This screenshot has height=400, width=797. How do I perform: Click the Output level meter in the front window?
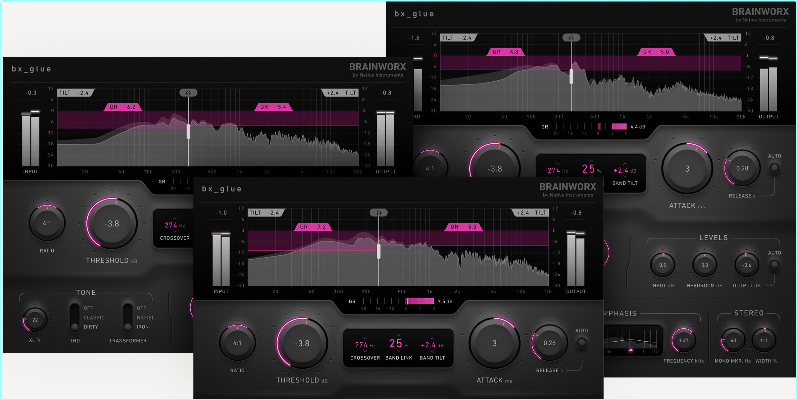point(575,259)
